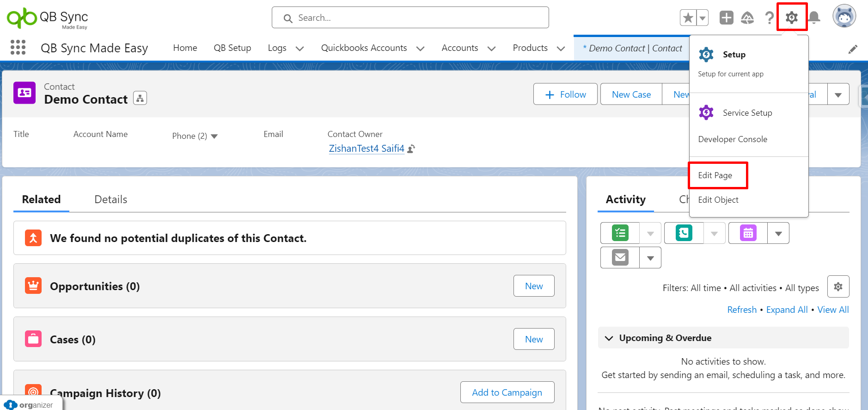Open ZishanTest4 Saifi4 owner link

pos(367,149)
